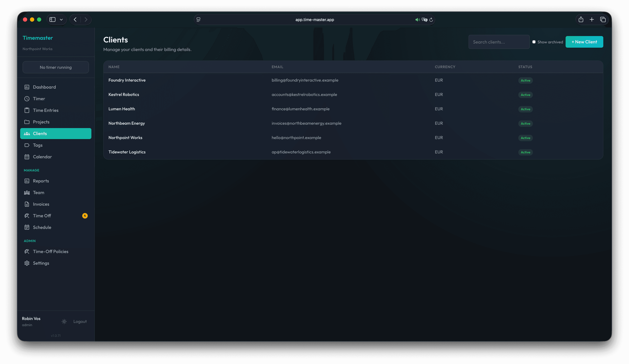Open the Schedule icon
The image size is (629, 364).
[27, 227]
